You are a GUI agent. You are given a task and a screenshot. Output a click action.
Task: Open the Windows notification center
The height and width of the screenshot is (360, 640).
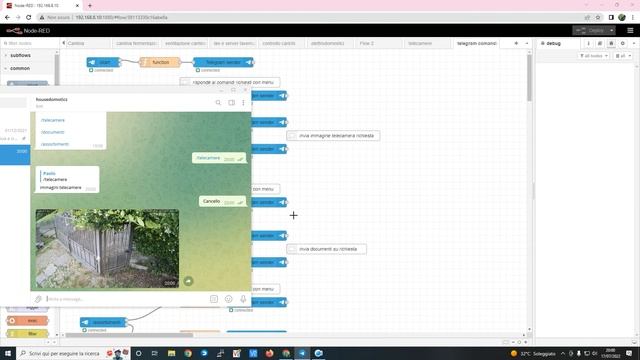pyautogui.click(x=629, y=353)
